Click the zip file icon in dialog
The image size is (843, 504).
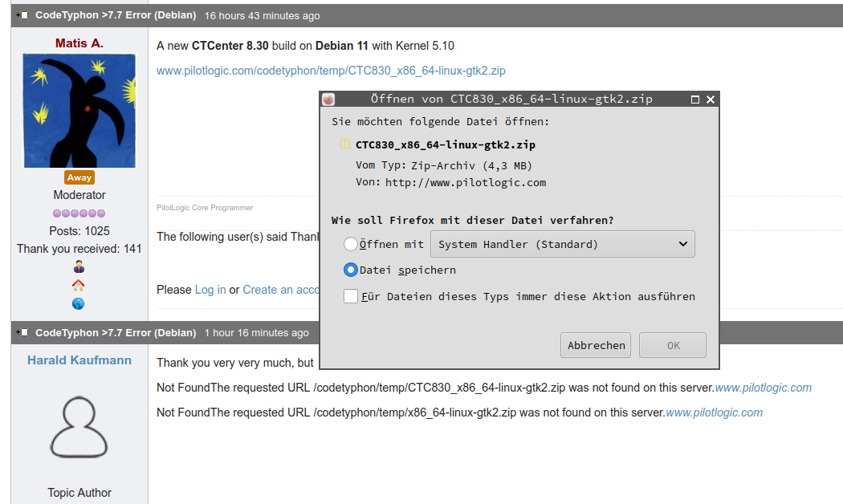pyautogui.click(x=344, y=144)
